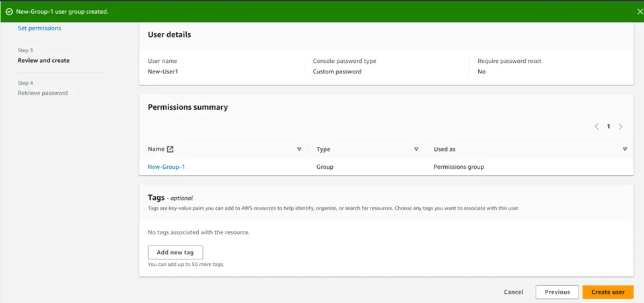Go to previous permissions page arrow
Image resolution: width=644 pixels, height=303 pixels.
point(596,126)
